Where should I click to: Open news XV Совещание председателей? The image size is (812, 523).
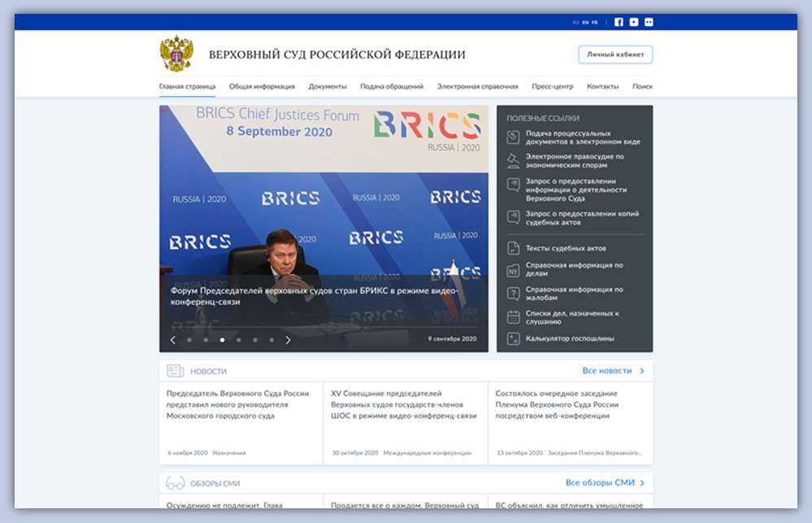[x=403, y=404]
